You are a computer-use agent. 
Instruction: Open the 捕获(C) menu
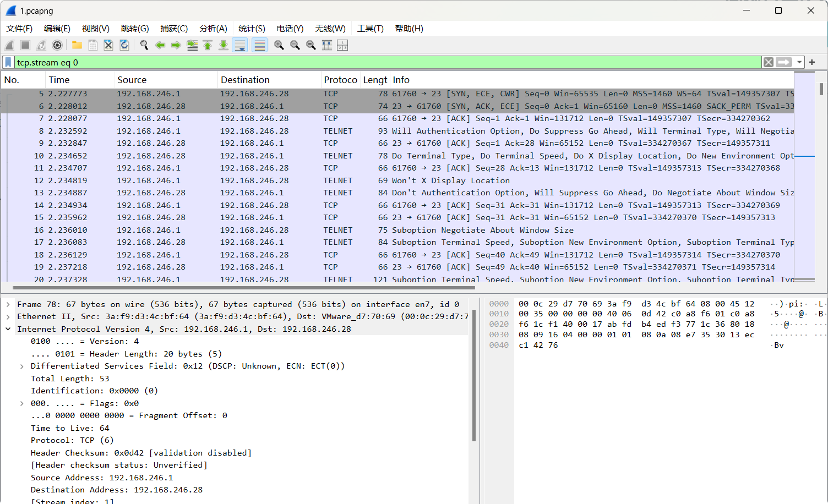point(174,29)
